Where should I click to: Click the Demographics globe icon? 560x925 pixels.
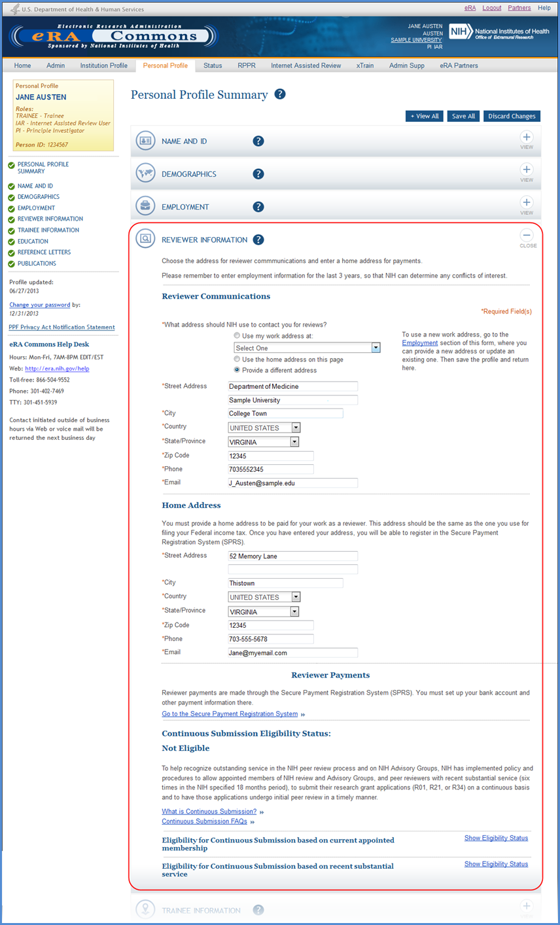pyautogui.click(x=145, y=173)
